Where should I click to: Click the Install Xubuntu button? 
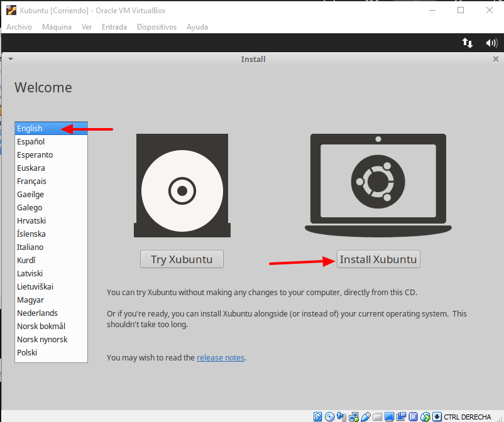pos(378,259)
